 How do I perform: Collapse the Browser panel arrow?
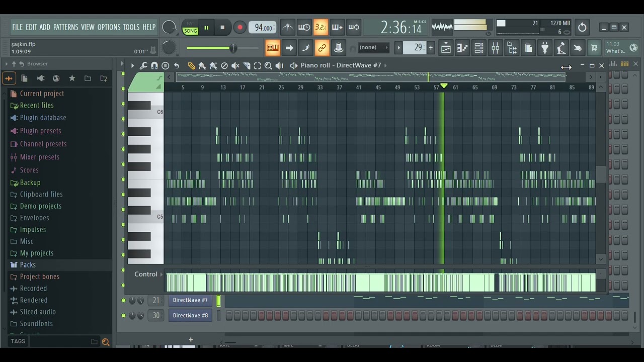click(x=6, y=64)
